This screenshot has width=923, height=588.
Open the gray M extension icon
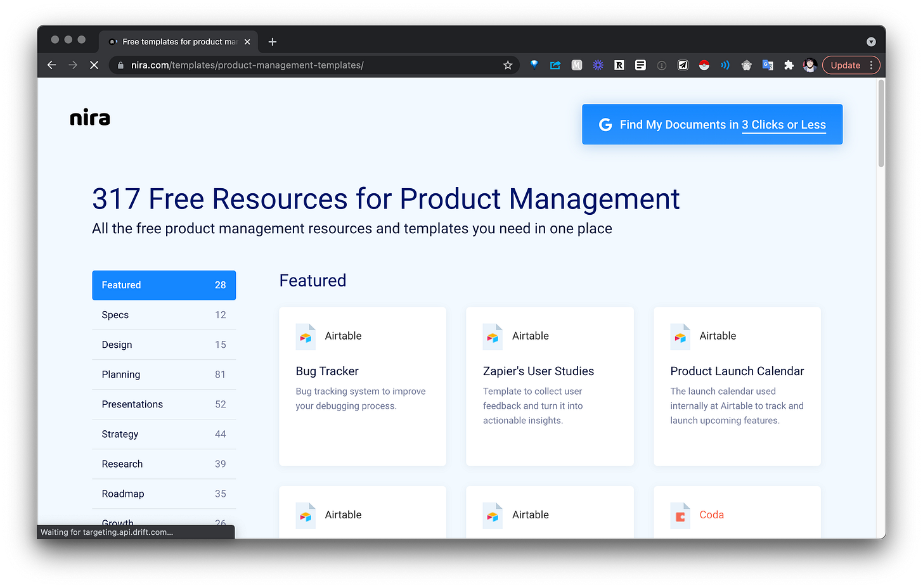point(577,65)
